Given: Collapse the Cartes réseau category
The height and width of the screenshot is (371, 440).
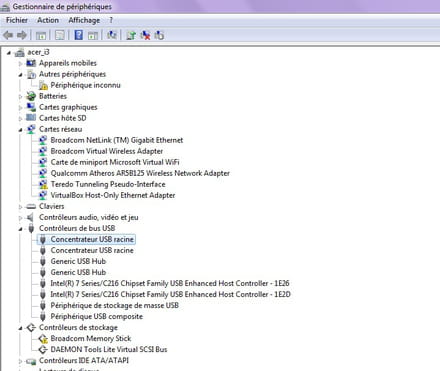Looking at the screenshot, I should (x=21, y=130).
